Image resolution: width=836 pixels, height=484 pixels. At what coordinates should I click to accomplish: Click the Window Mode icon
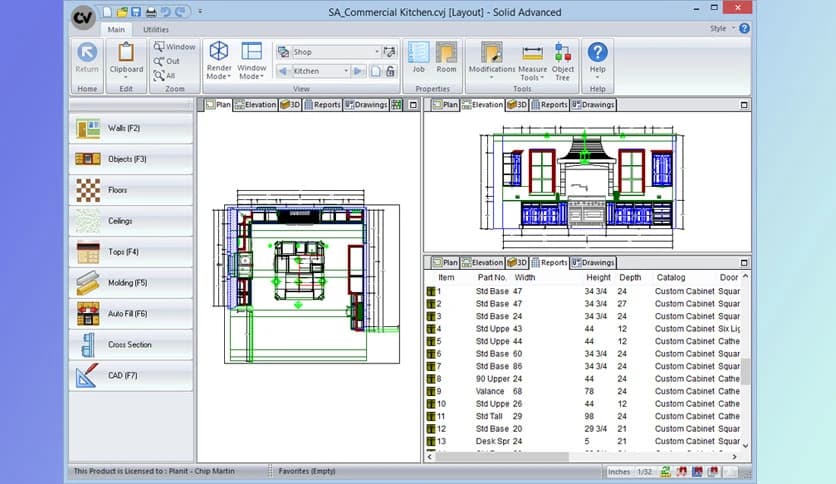click(x=251, y=52)
